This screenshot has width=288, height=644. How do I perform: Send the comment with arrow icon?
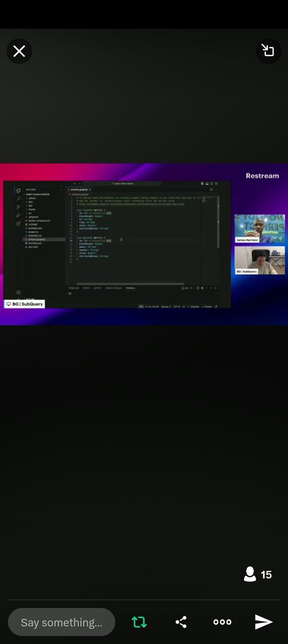tap(263, 622)
